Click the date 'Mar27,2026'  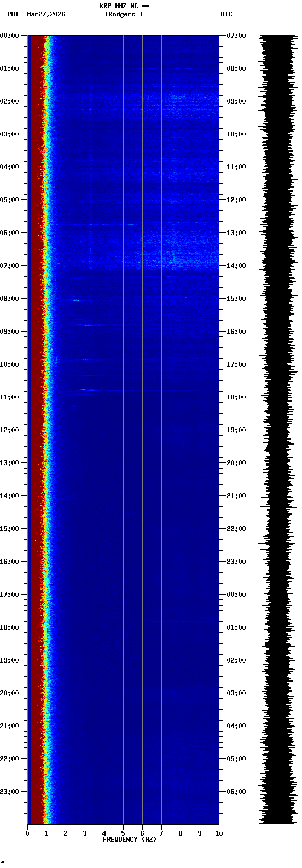46,14
